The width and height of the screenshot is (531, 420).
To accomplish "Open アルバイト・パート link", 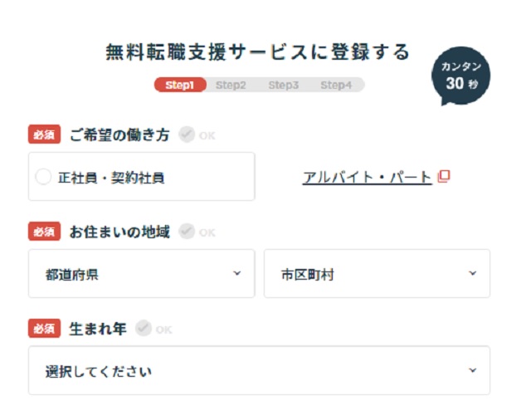I will click(x=367, y=177).
